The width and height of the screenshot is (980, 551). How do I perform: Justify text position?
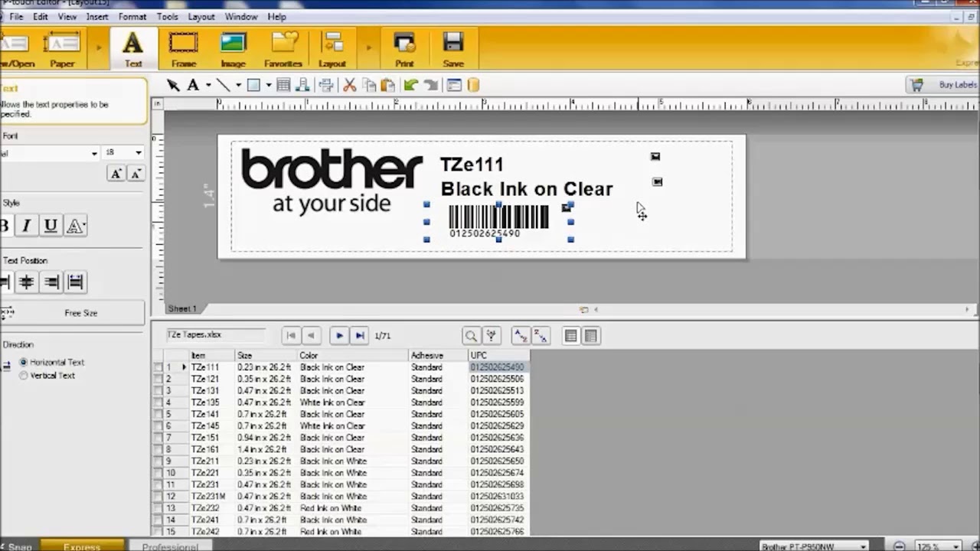coord(76,282)
